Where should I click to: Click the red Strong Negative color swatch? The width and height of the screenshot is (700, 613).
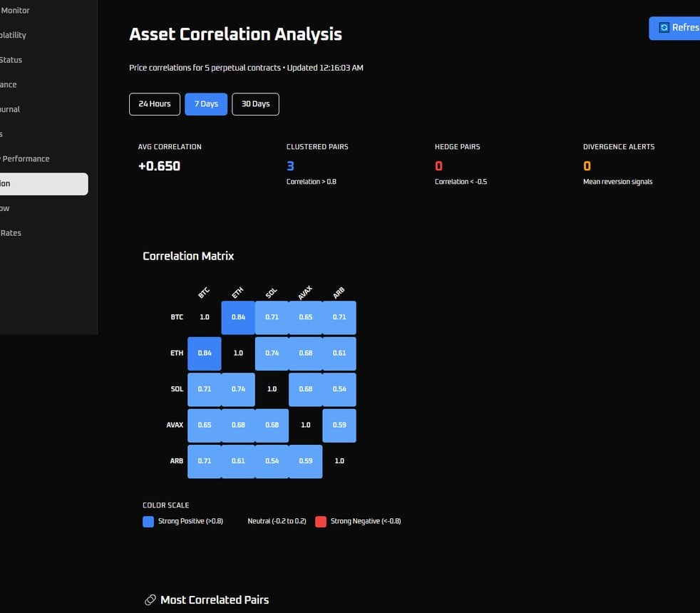321,522
